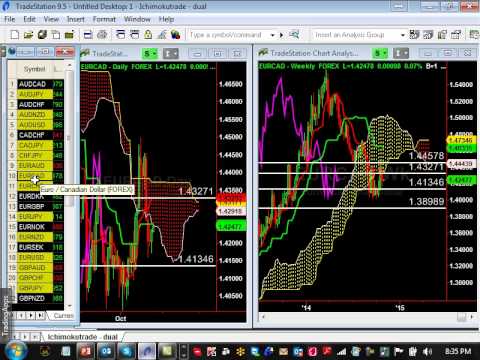Screen dimensions: 480x360
Task: Click the symbol lookup icon beside command box
Action: (294, 34)
